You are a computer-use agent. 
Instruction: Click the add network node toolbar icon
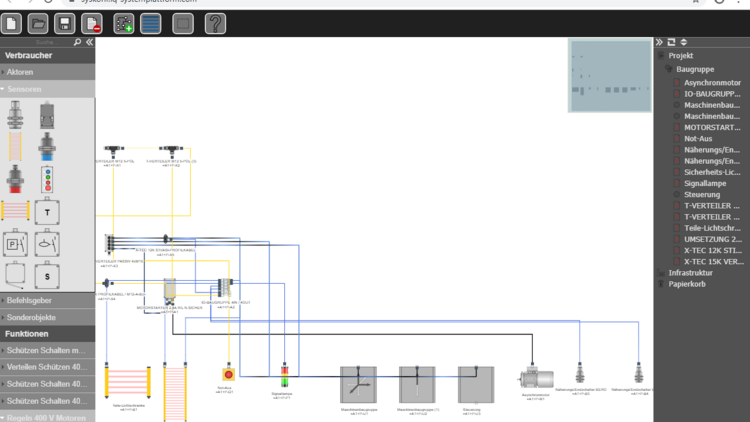(123, 23)
